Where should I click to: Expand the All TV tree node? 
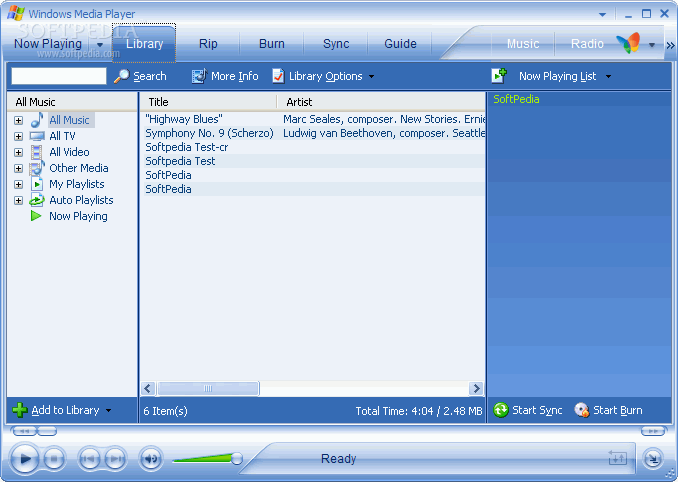click(x=18, y=136)
